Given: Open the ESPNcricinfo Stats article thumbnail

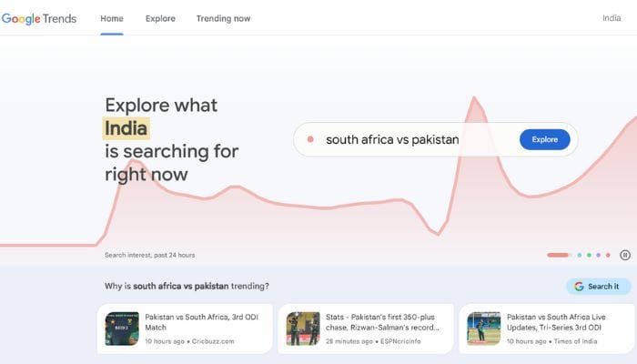Looking at the screenshot, I should point(303,329).
